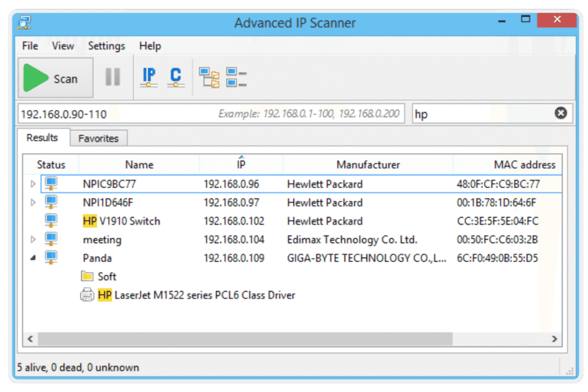Sort results by IP column header
This screenshot has height=392, width=588.
[241, 165]
